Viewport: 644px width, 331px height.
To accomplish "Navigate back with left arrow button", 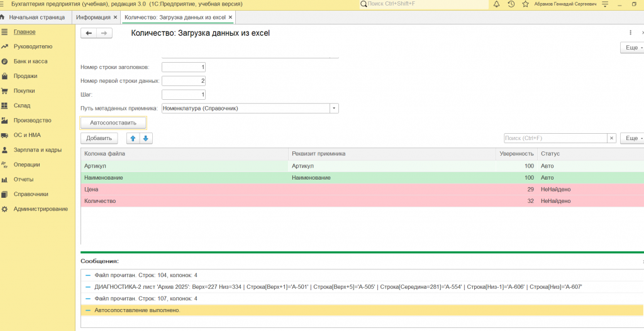I will [x=89, y=33].
